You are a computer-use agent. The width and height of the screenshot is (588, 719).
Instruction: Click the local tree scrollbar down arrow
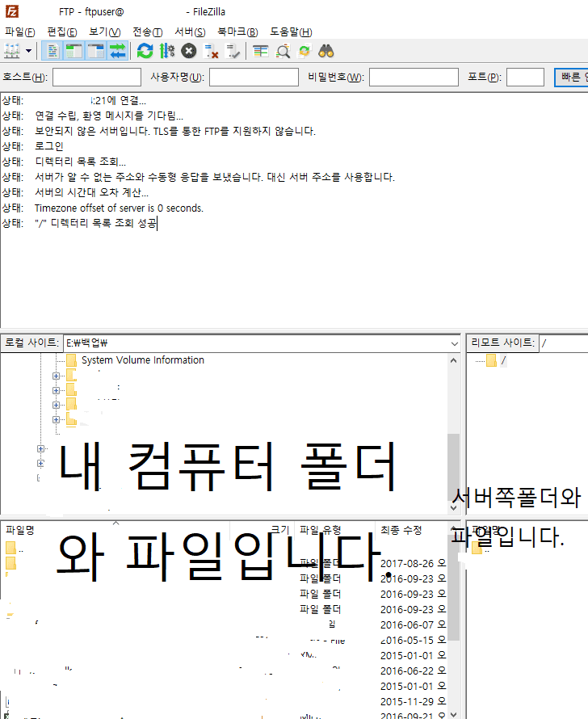(x=454, y=507)
